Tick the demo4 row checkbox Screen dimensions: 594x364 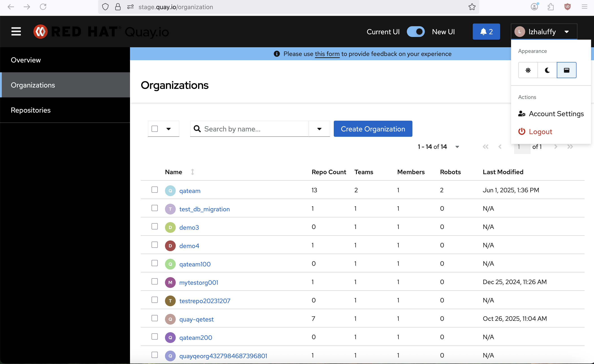pos(154,245)
